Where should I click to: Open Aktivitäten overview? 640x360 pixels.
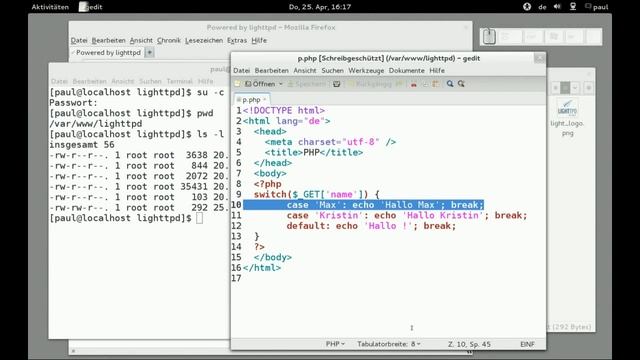pos(50,7)
